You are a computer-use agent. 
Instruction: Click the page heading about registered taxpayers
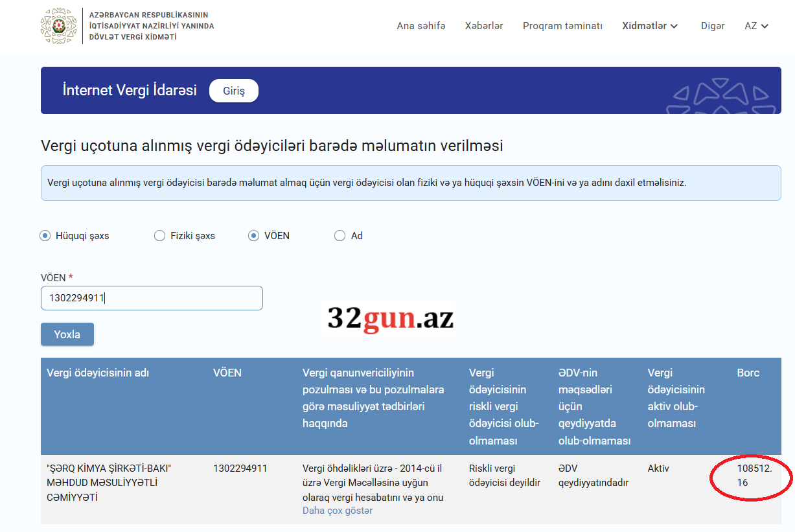click(272, 146)
